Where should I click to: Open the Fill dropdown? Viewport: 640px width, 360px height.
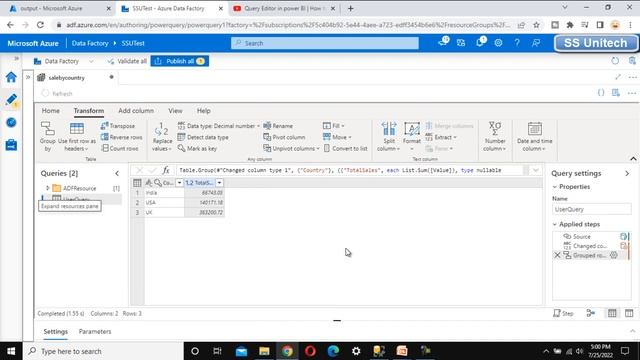333,126
